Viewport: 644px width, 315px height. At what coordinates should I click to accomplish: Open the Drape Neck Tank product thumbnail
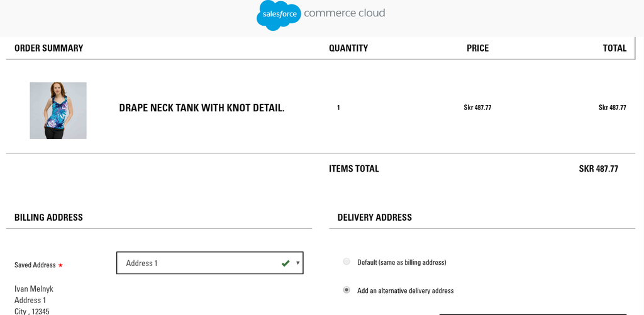click(x=58, y=111)
